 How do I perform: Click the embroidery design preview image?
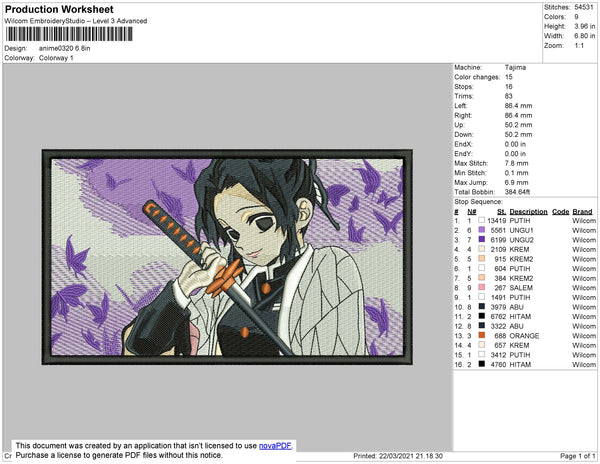(x=227, y=257)
